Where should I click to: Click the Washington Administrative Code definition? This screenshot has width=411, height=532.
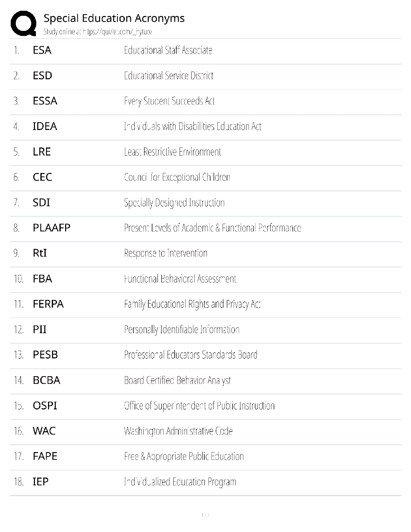click(178, 431)
